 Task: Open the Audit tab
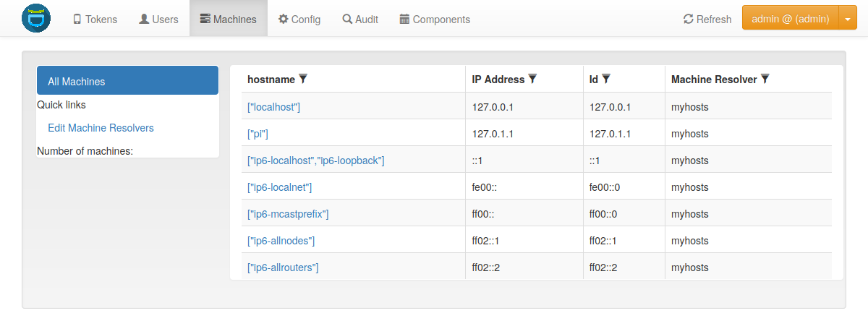(360, 20)
